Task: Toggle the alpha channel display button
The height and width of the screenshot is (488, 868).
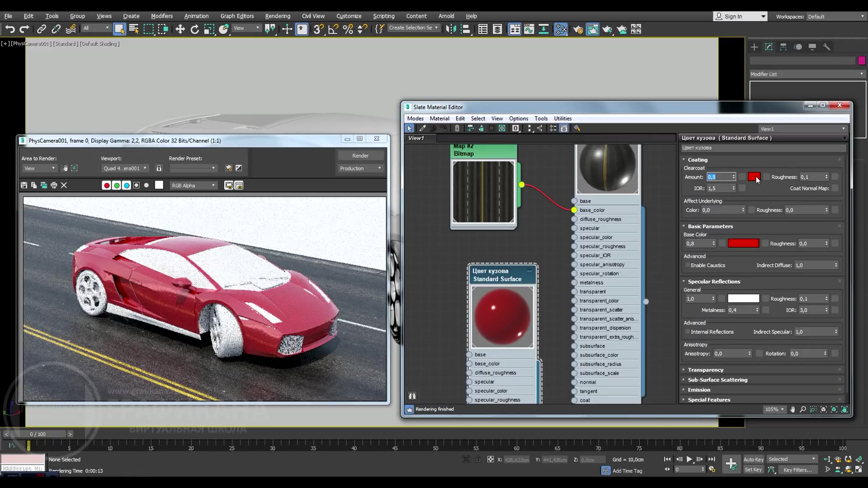Action: coord(136,185)
